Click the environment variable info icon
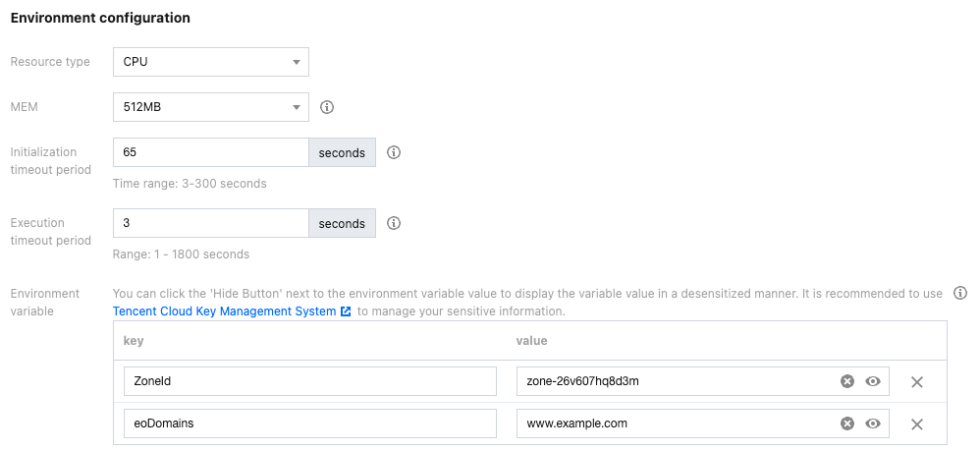Viewport: 980px width, 451px height. 961,294
